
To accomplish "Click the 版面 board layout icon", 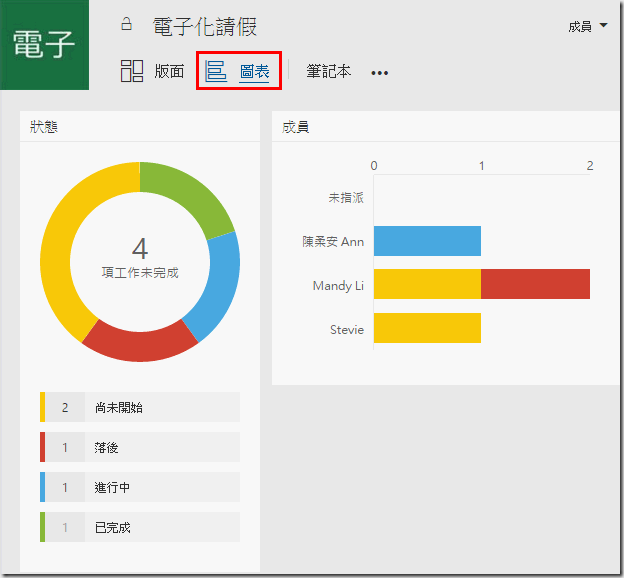I will [132, 71].
